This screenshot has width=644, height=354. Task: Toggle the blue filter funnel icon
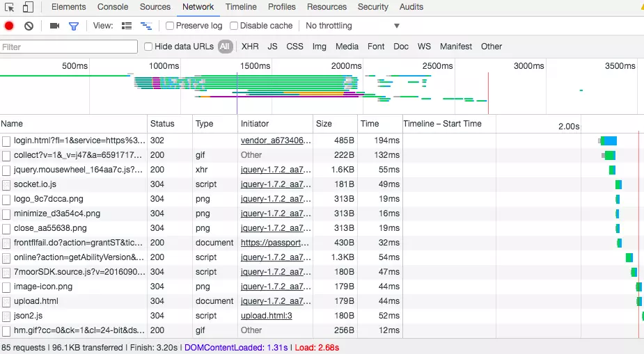click(74, 26)
